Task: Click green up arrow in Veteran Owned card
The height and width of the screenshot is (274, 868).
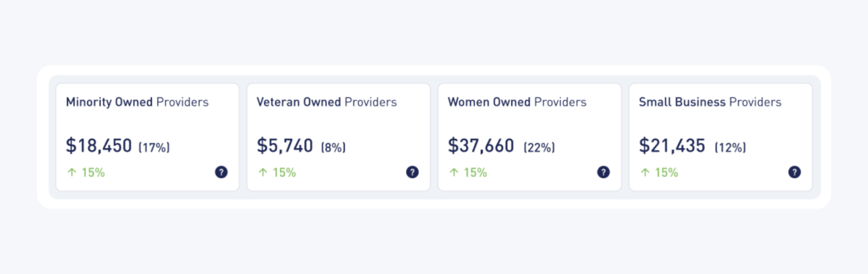Action: coord(263,172)
